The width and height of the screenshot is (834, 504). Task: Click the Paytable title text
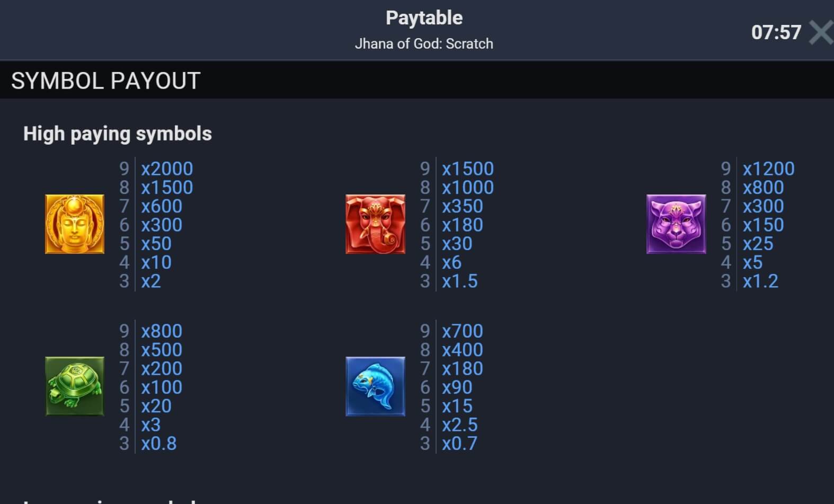click(424, 18)
